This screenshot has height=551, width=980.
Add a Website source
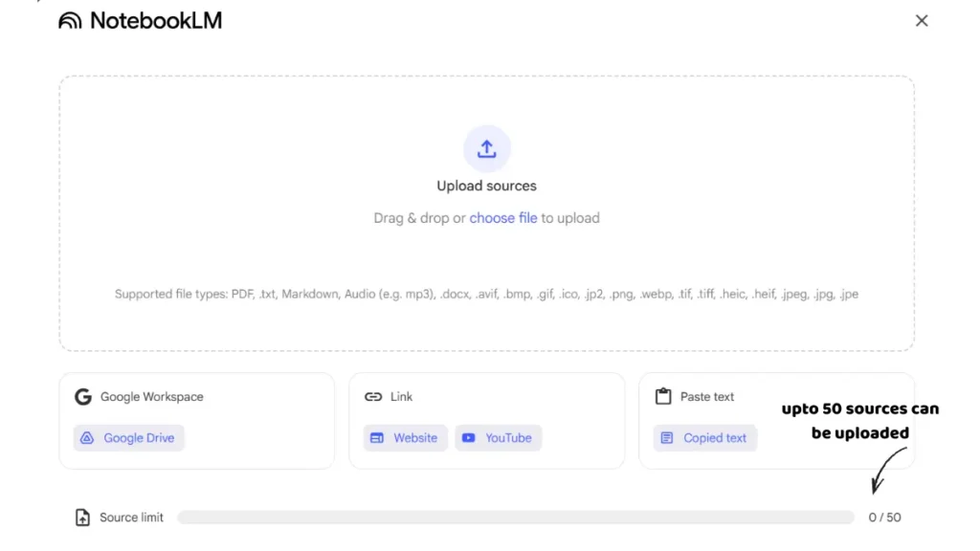pyautogui.click(x=405, y=438)
